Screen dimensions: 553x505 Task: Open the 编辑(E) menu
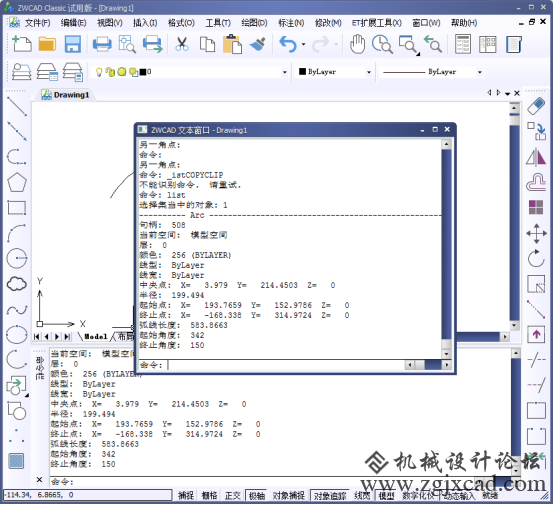73,23
